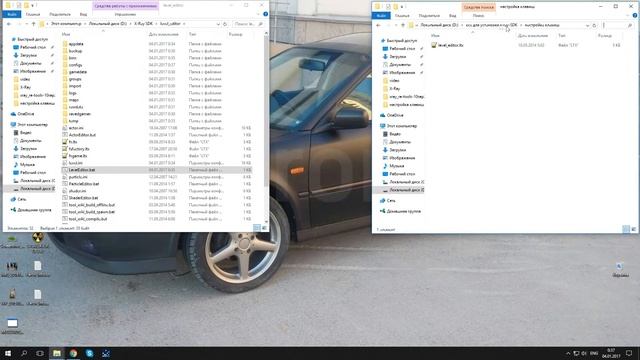
Task: Open Главная tab in left Explorer window
Action: [33, 14]
